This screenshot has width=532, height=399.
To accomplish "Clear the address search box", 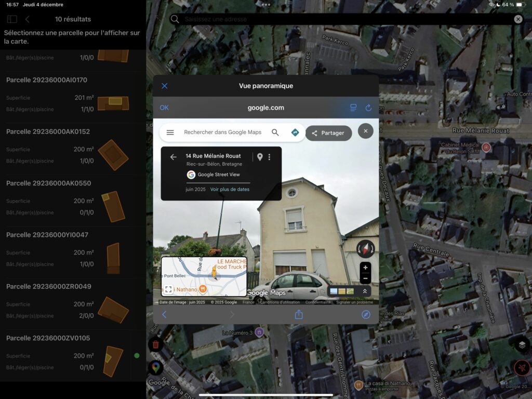I will (x=518, y=19).
